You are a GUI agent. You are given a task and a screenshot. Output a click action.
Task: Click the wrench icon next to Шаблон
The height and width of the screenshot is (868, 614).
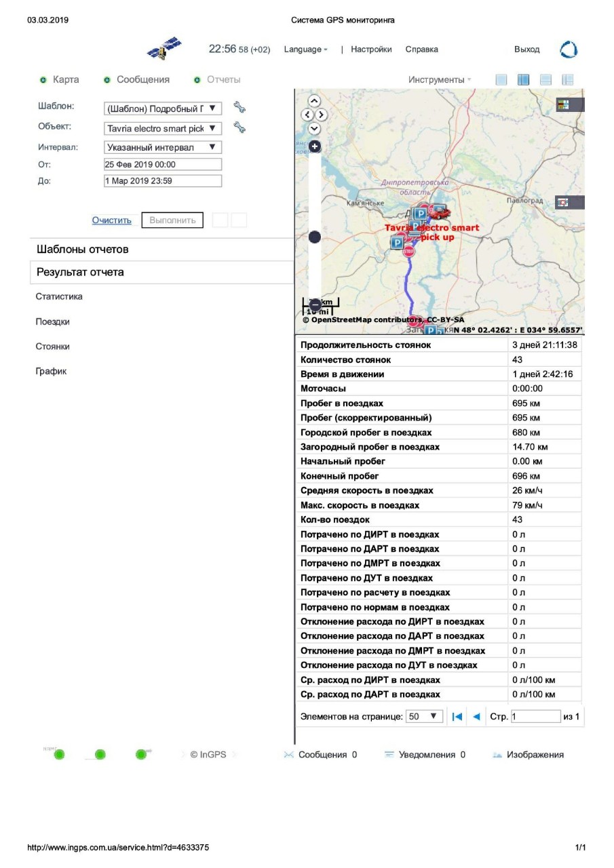[239, 107]
